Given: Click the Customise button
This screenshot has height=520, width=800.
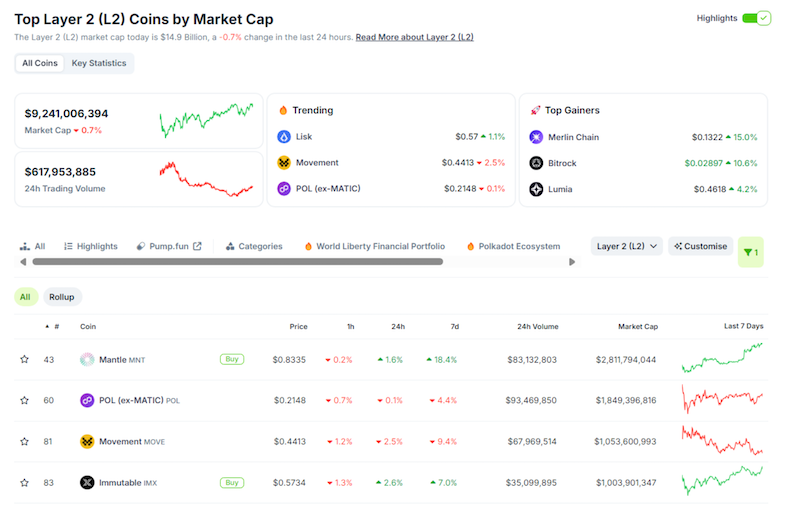Looking at the screenshot, I should point(701,246).
